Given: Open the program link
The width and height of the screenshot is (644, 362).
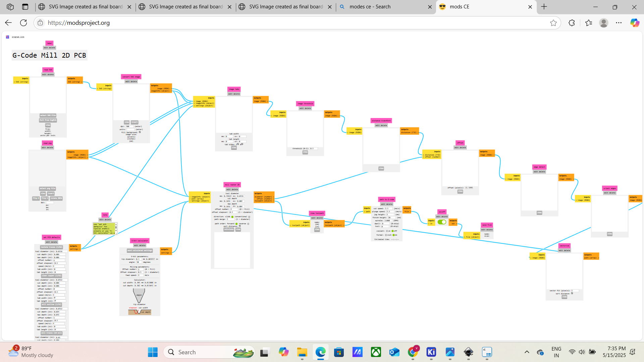Looking at the screenshot, I should tap(18, 37).
